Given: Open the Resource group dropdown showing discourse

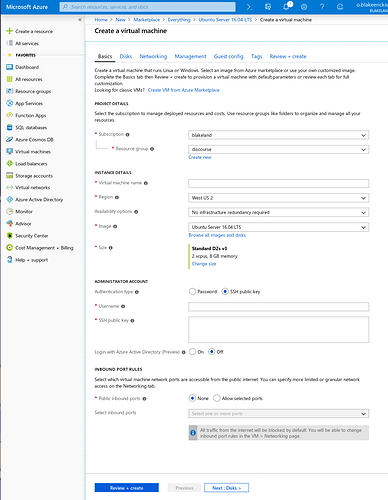Looking at the screenshot, I should point(279,149).
